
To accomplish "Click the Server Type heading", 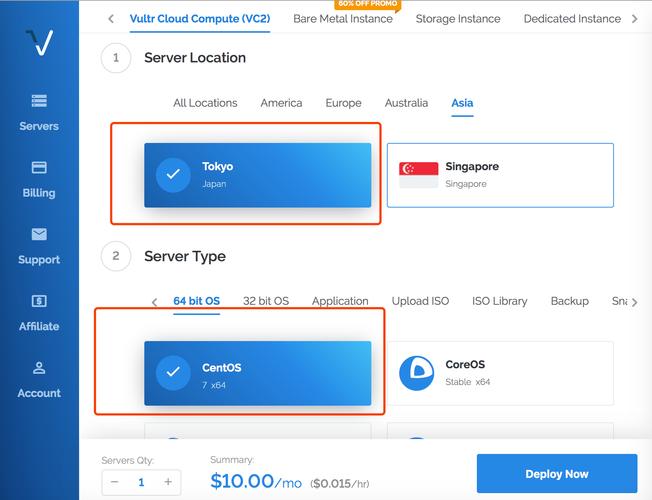I will 185,256.
